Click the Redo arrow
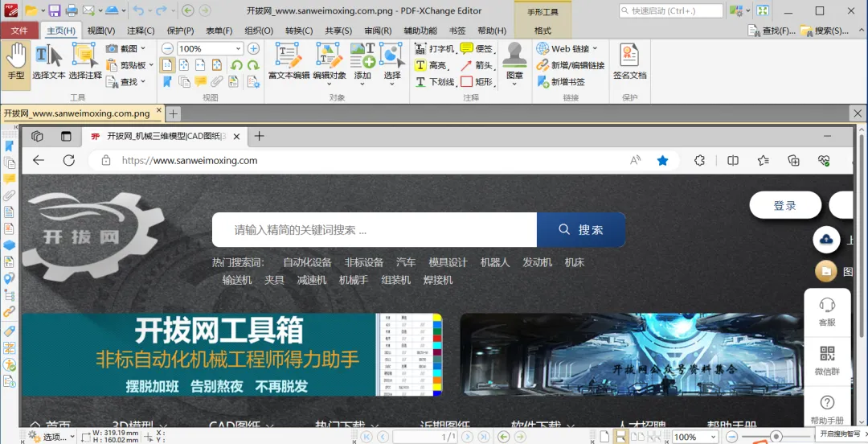The height and width of the screenshot is (444, 868). point(161,10)
